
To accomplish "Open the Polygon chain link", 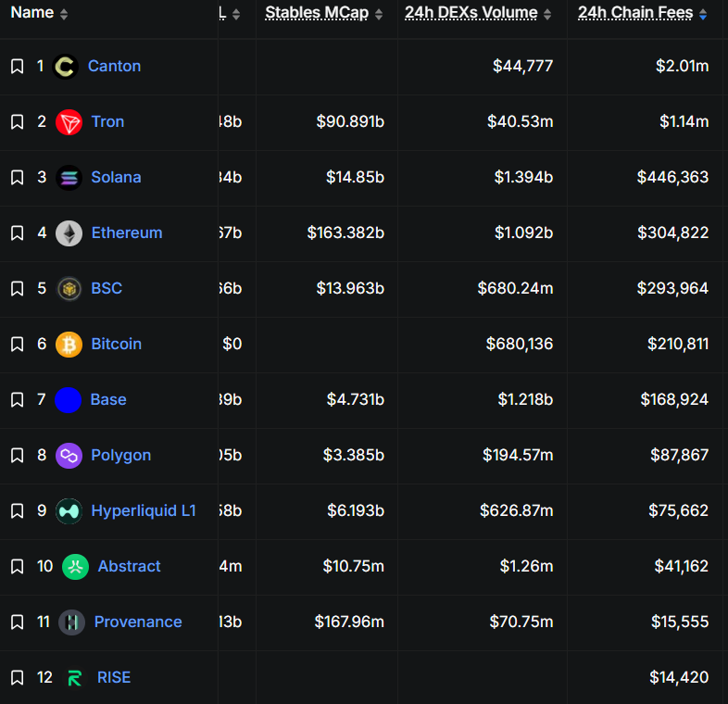I will tap(120, 455).
